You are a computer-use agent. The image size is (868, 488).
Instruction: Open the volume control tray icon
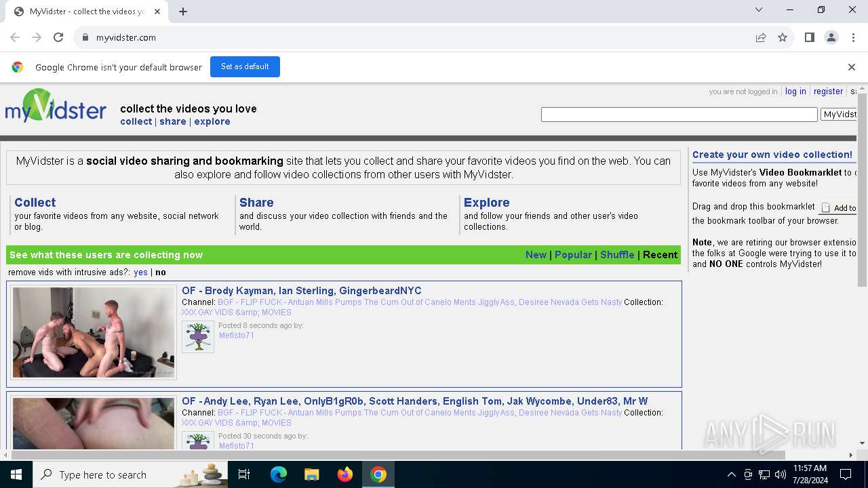[780, 474]
